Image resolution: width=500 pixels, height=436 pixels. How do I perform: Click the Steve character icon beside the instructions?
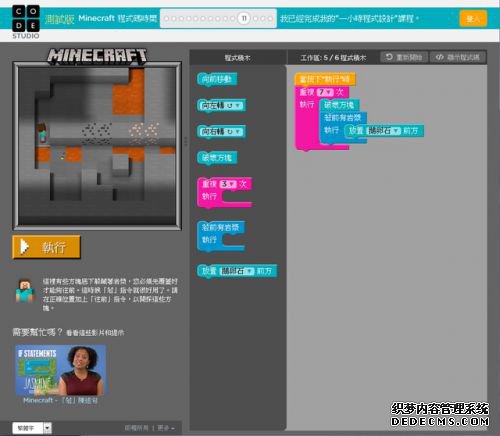pos(25,291)
